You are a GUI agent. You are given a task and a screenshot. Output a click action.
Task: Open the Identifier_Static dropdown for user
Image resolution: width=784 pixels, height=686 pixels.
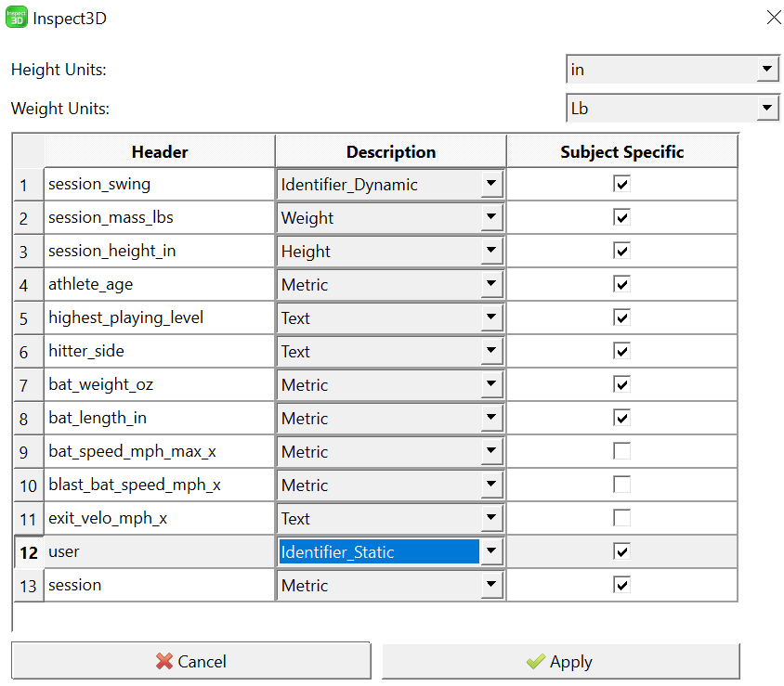pyautogui.click(x=491, y=551)
